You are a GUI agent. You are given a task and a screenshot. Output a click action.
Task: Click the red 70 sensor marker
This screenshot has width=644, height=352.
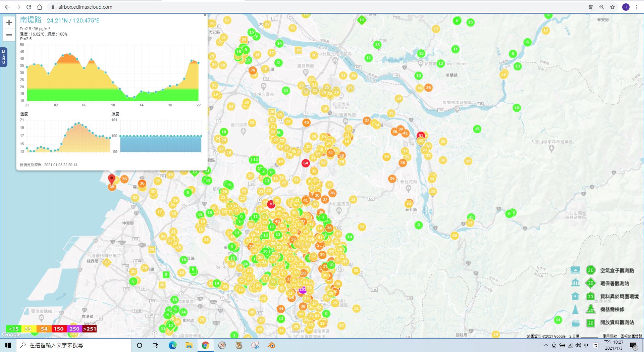pyautogui.click(x=271, y=204)
